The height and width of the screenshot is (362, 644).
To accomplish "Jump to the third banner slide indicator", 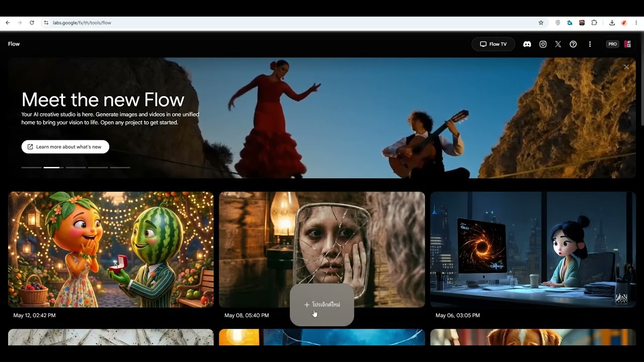I will tap(75, 167).
